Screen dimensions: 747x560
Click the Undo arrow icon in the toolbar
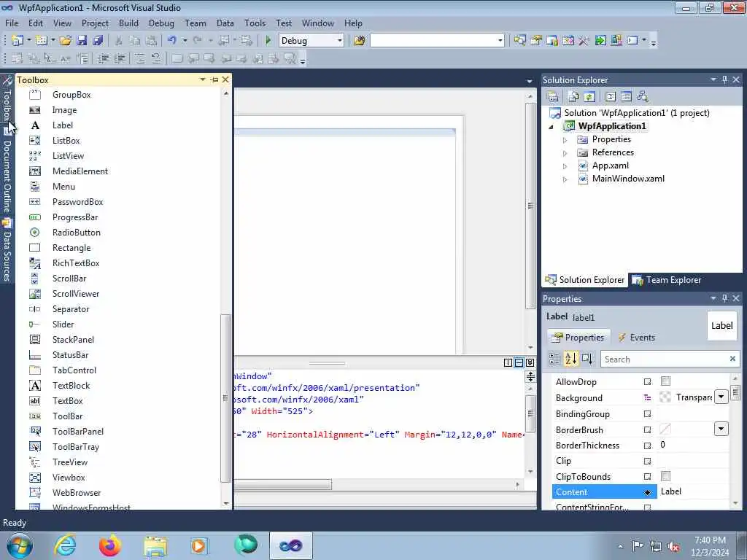click(172, 41)
